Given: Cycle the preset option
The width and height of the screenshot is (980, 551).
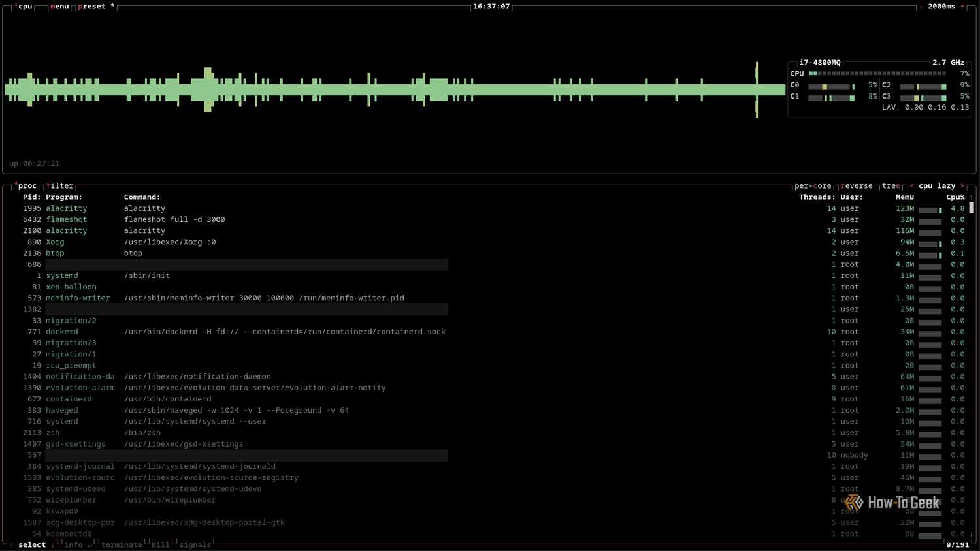Looking at the screenshot, I should coord(96,7).
